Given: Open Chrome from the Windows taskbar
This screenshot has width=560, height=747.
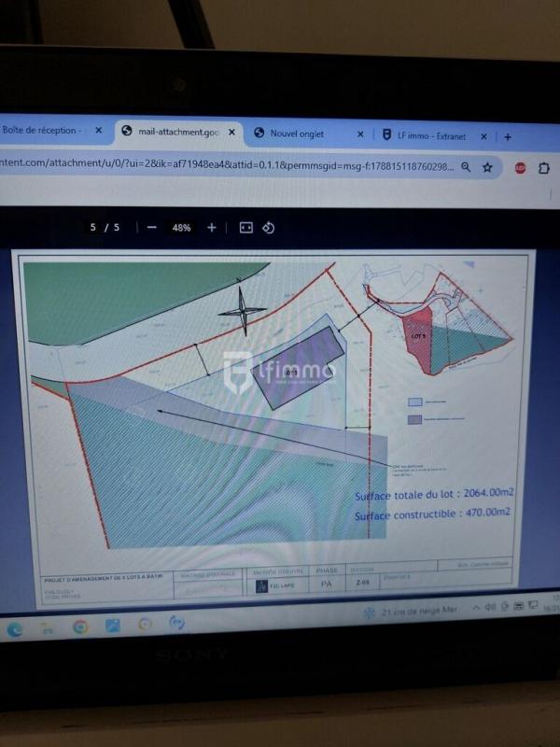Looking at the screenshot, I should click(x=80, y=626).
